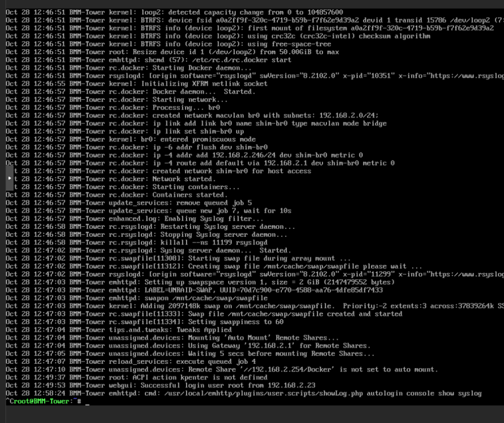
Task: Click the 'Containers started.' log line
Action: click(x=116, y=195)
